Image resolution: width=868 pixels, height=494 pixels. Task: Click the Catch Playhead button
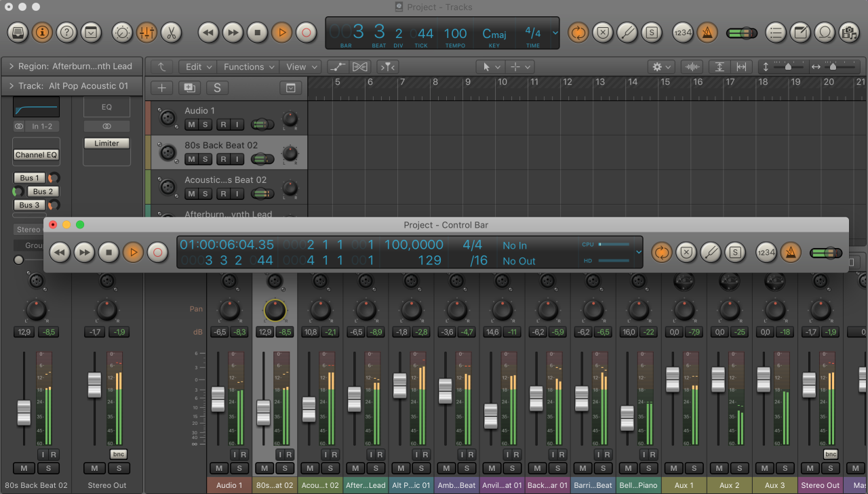387,66
